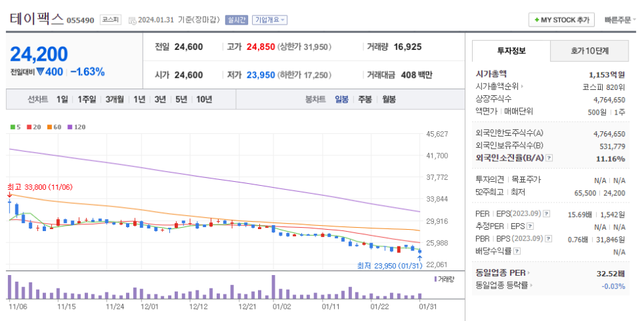Viewport: 644px width, 321px height.
Task: Select 5년 line chart period
Action: [x=181, y=99]
